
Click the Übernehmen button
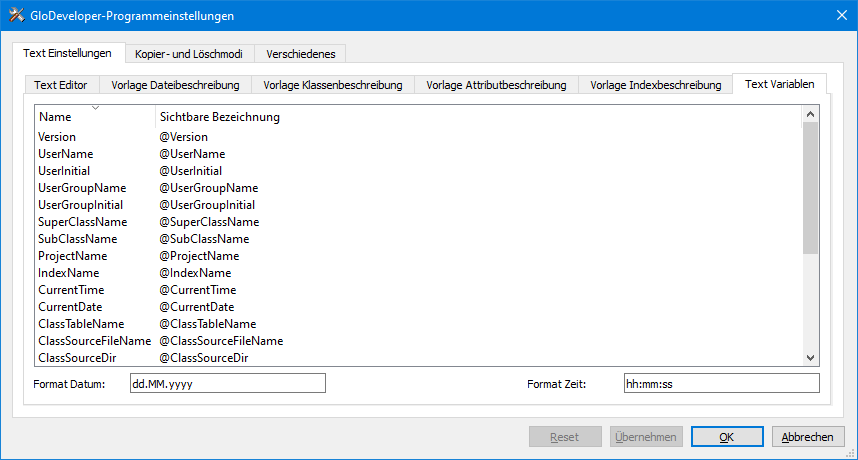click(646, 436)
